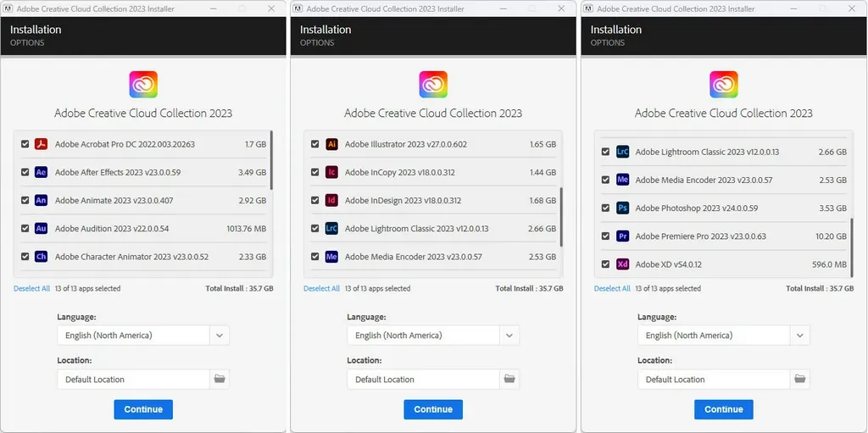Click the Adobe Acrobat Pro DC red icon
The image size is (868, 433).
point(41,144)
